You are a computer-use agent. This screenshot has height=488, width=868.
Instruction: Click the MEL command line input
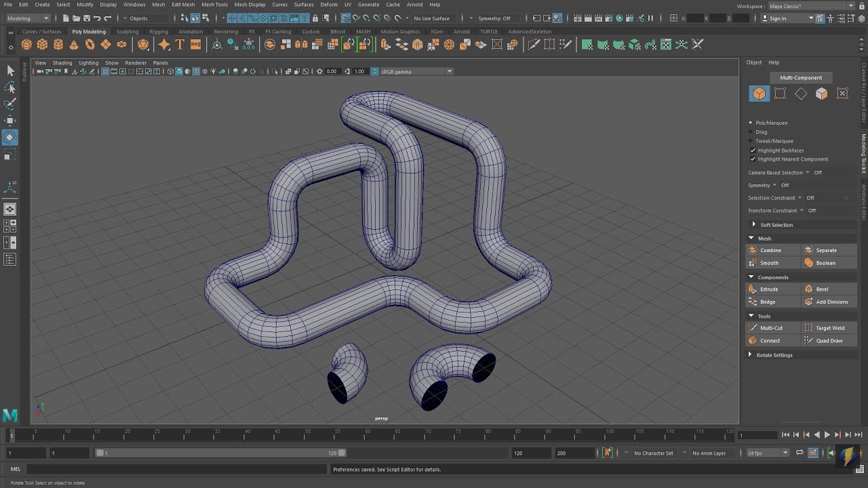point(176,469)
